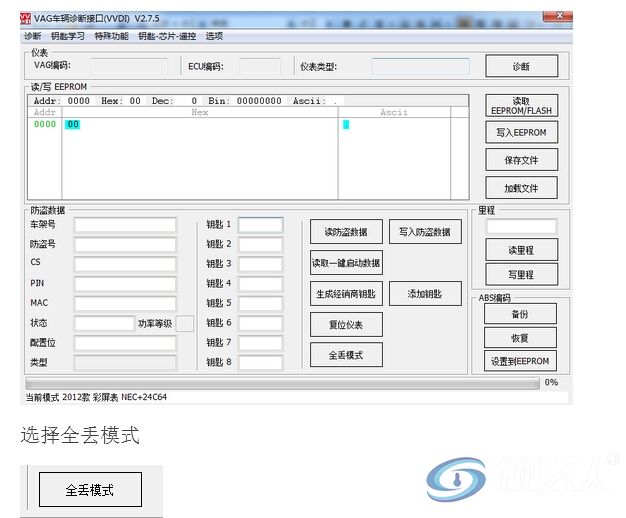Image resolution: width=626 pixels, height=518 pixels.
Task: Open the 钥匙-芯片-遥控 menu
Action: pyautogui.click(x=167, y=36)
